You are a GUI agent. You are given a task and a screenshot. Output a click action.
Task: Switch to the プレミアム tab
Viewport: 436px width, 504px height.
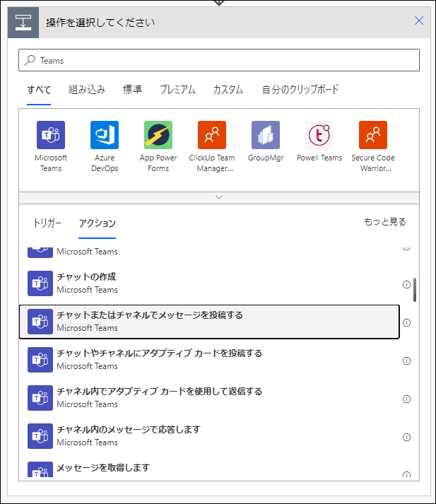[177, 90]
